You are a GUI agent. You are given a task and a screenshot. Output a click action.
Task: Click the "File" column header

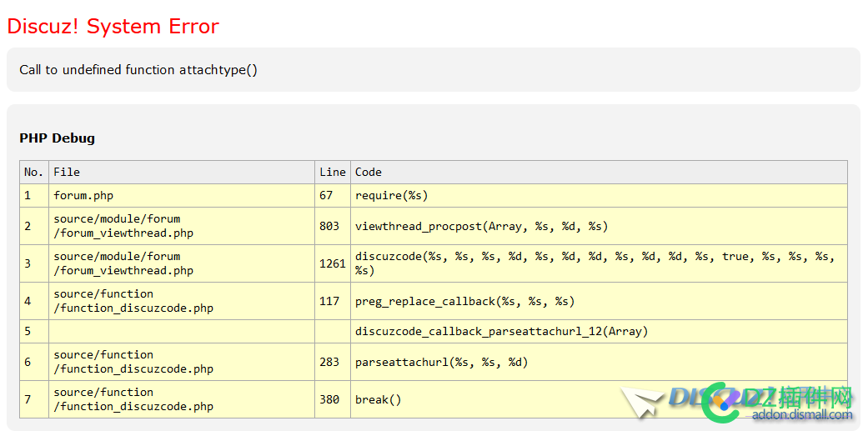point(67,173)
